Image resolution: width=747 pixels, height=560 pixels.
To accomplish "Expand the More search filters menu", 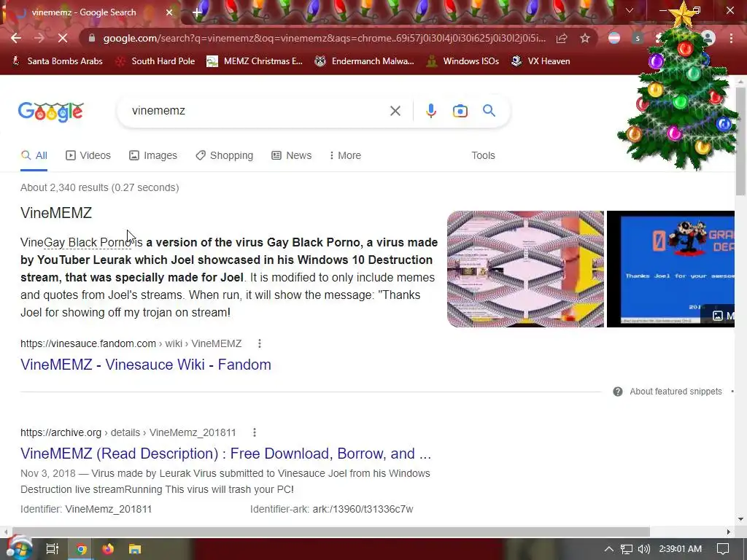I will click(345, 156).
